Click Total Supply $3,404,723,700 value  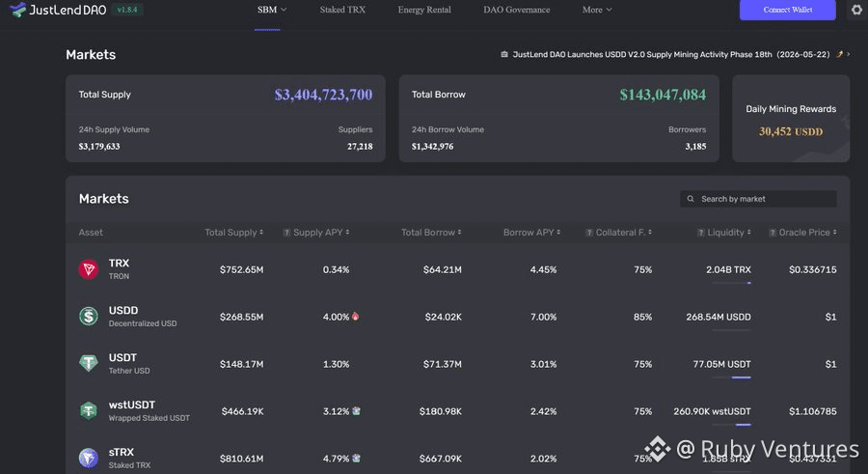pyautogui.click(x=323, y=95)
